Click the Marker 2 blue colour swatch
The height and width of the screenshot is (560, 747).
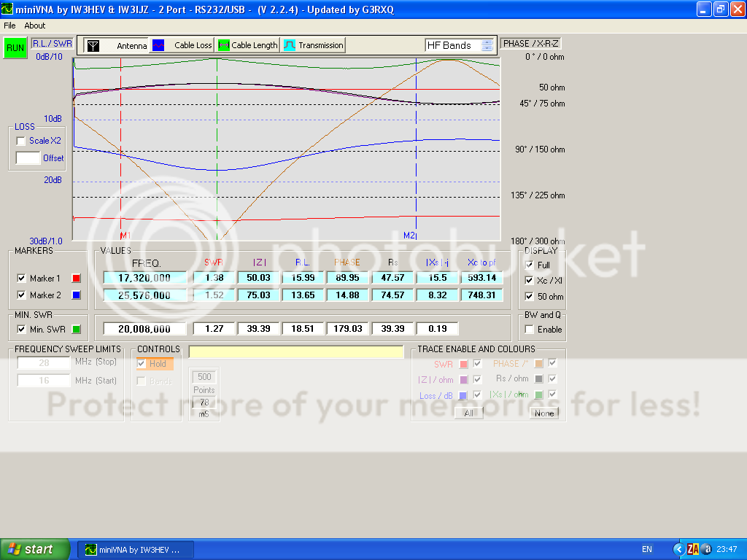tap(76, 295)
